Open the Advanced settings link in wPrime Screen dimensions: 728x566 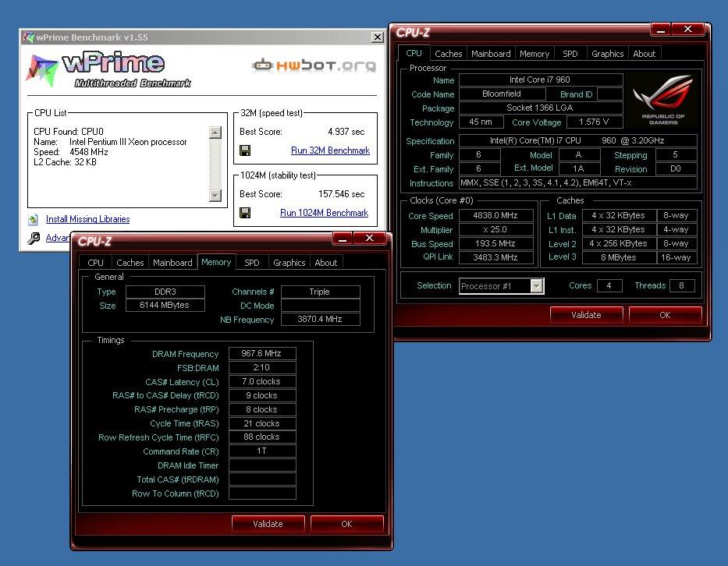58,238
